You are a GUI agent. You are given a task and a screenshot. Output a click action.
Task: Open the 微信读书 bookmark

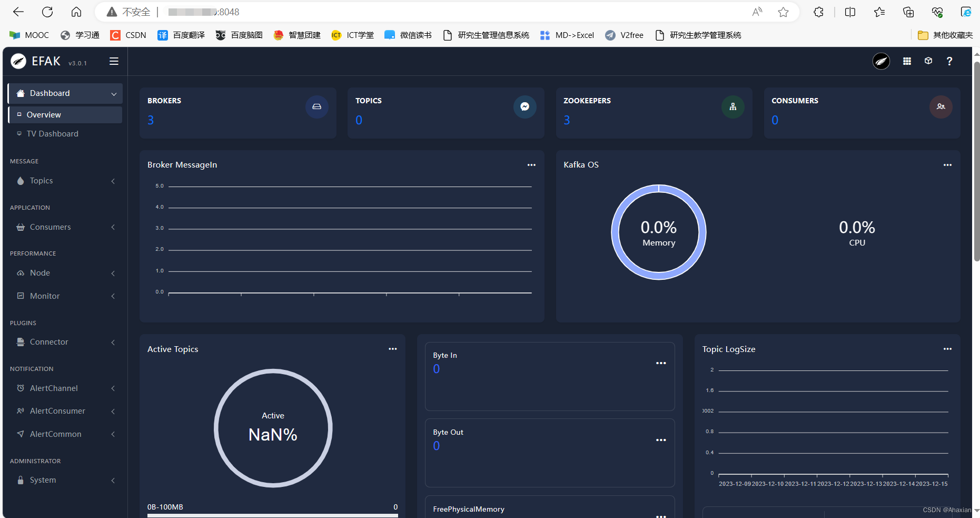click(408, 35)
